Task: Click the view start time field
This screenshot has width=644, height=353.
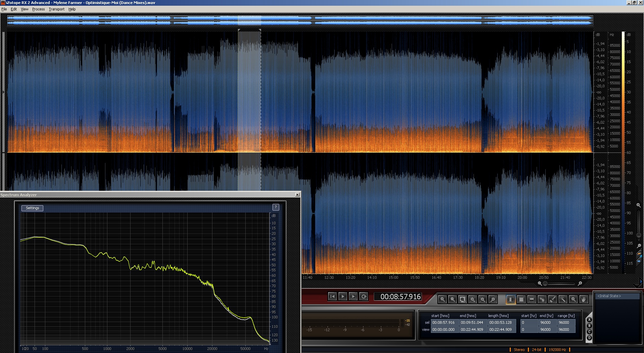Action: point(444,329)
